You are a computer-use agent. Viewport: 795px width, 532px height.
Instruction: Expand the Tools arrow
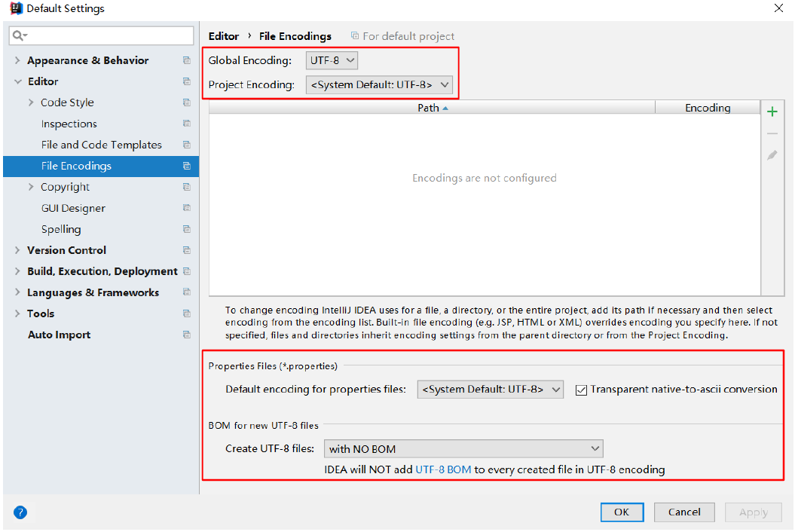pos(17,314)
